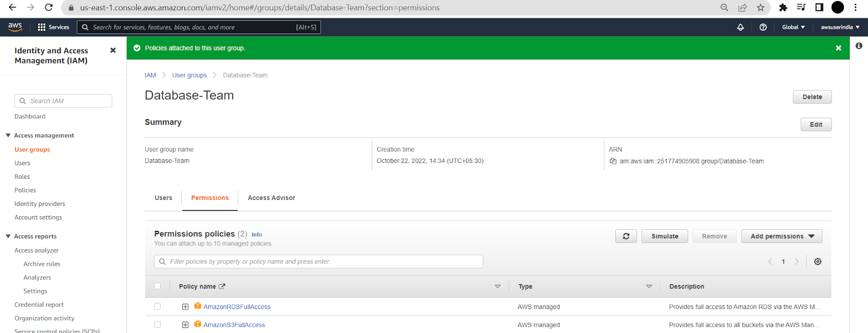Click the AmazonS3FullAccess policy box icon
The height and width of the screenshot is (333, 868).
click(x=198, y=324)
